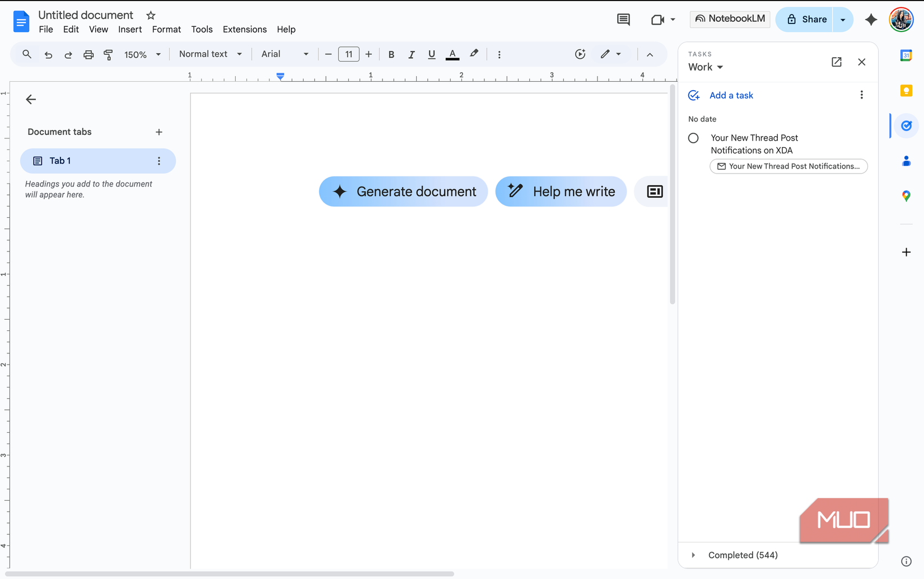Click the paint format roller icon
The height and width of the screenshot is (579, 924).
[108, 54]
